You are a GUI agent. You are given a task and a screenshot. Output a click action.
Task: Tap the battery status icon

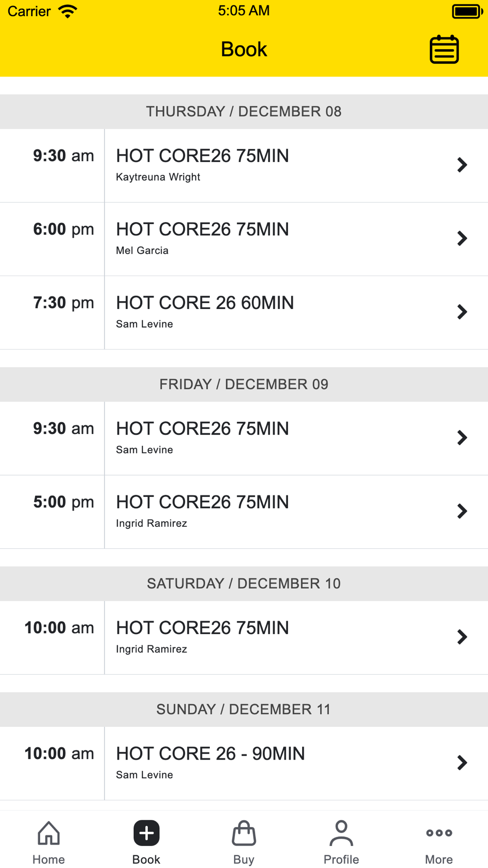tap(467, 11)
